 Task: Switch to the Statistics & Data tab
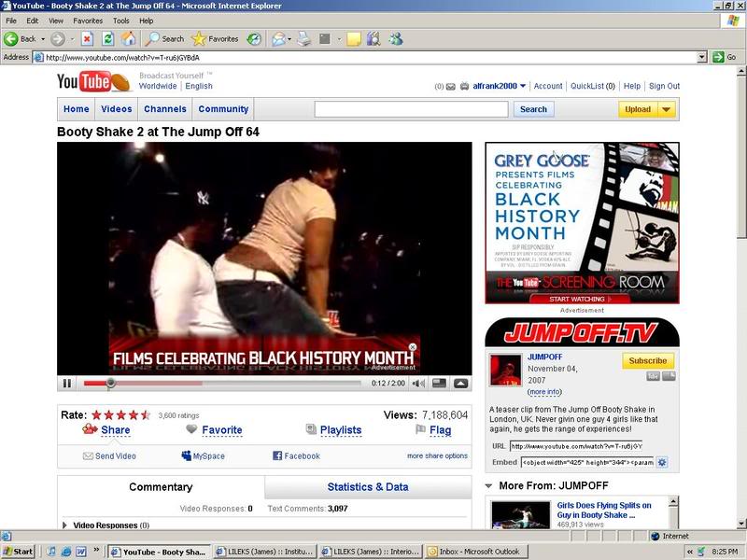[x=368, y=486]
